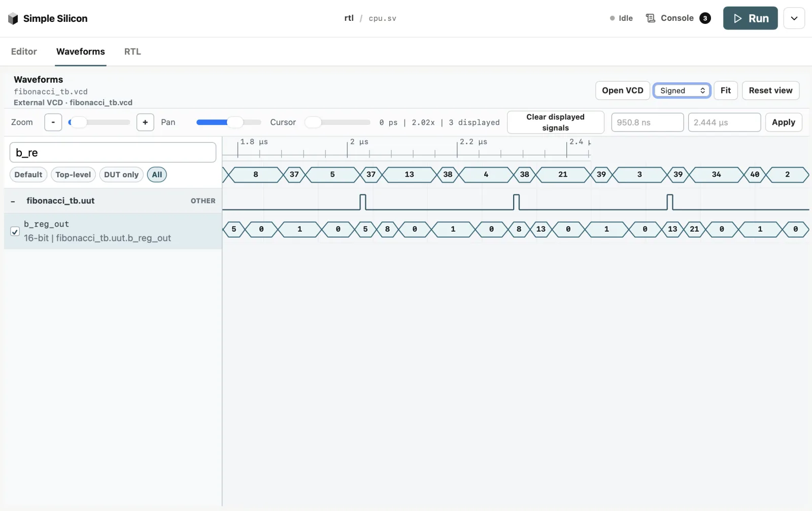812x511 pixels.
Task: Click the fibonacci_tb.vcd file name text
Action: (51, 92)
